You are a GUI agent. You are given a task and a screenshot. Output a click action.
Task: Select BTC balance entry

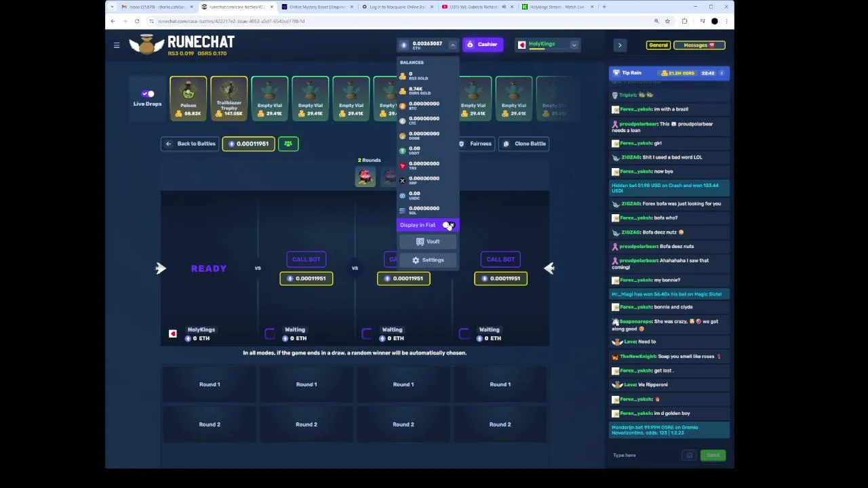tap(428, 106)
